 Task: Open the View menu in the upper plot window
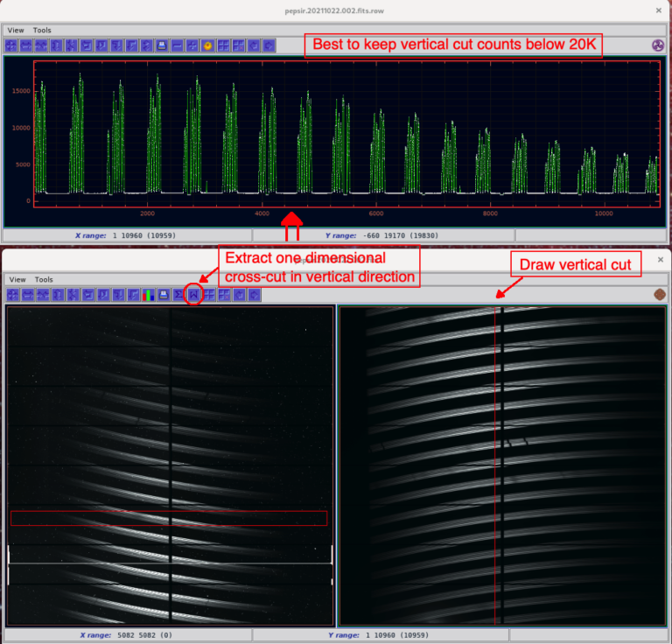[16, 30]
